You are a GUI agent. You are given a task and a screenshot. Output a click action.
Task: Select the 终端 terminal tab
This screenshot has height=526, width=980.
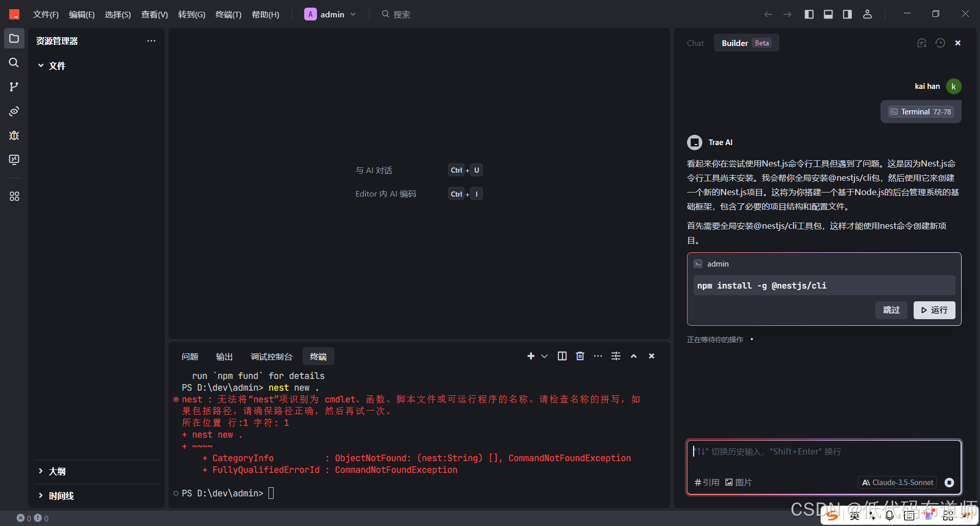(318, 356)
